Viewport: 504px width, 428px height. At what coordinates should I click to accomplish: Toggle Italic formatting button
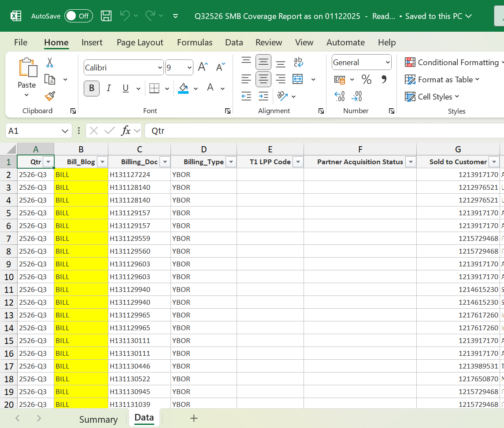pos(109,88)
